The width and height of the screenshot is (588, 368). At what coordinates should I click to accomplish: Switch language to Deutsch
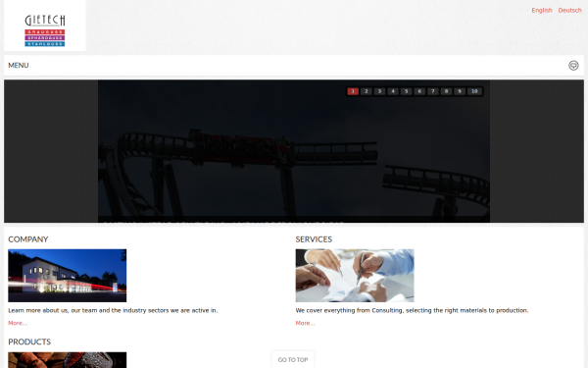point(569,10)
